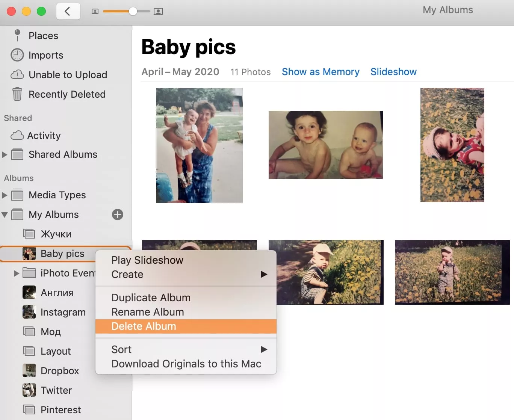Select the Instagram album label

(63, 312)
